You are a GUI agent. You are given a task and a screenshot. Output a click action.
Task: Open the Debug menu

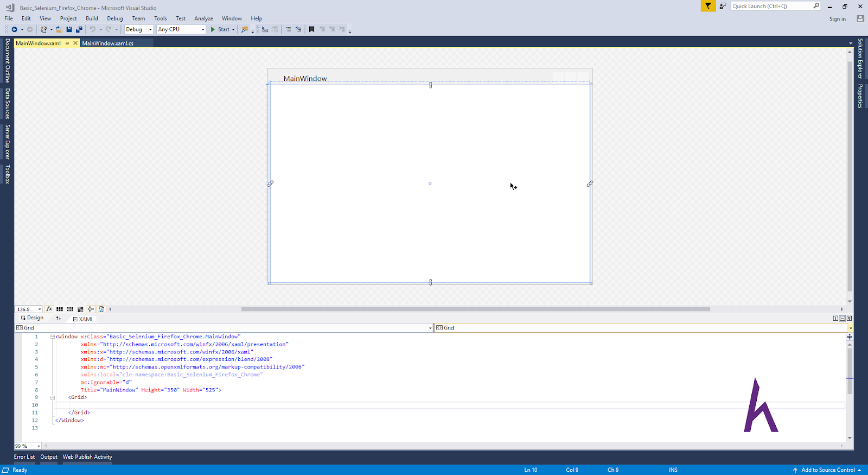pyautogui.click(x=115, y=18)
